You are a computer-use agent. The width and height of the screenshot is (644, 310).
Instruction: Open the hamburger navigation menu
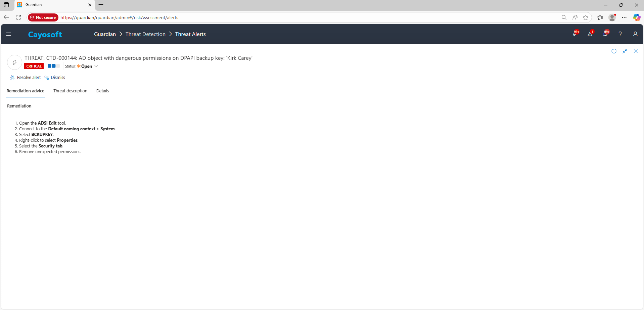pos(9,34)
